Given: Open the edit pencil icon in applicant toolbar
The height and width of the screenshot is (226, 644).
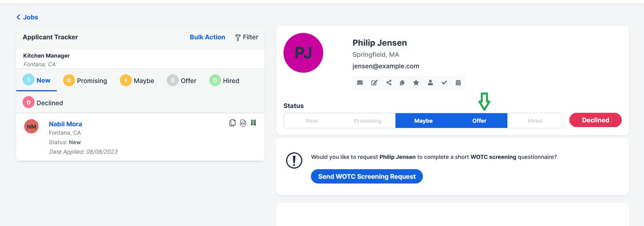Looking at the screenshot, I should click(374, 83).
